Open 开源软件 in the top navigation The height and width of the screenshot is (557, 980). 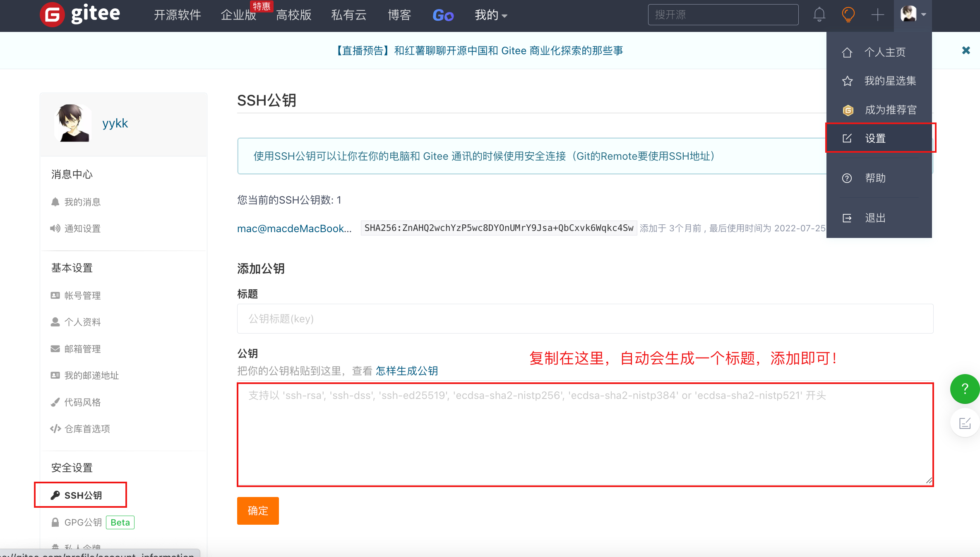[178, 15]
